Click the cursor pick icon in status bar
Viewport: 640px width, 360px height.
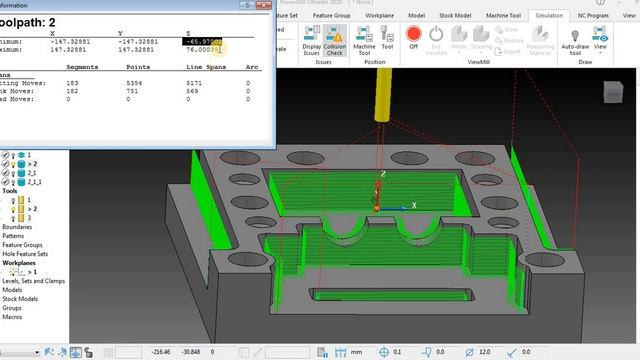tap(62, 352)
